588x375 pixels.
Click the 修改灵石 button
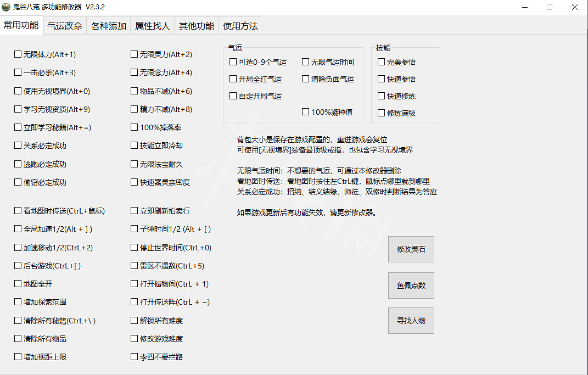pyautogui.click(x=411, y=249)
